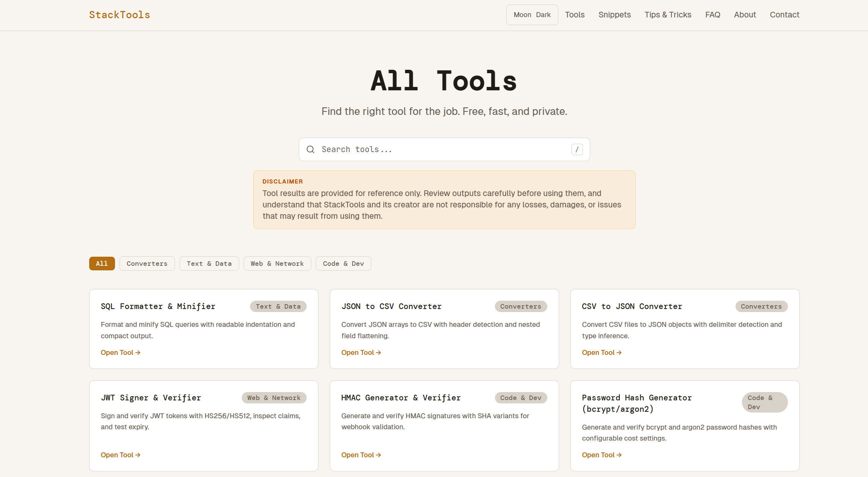Open Tool for JSON to CSV Converter
The height and width of the screenshot is (477, 868).
coord(361,353)
